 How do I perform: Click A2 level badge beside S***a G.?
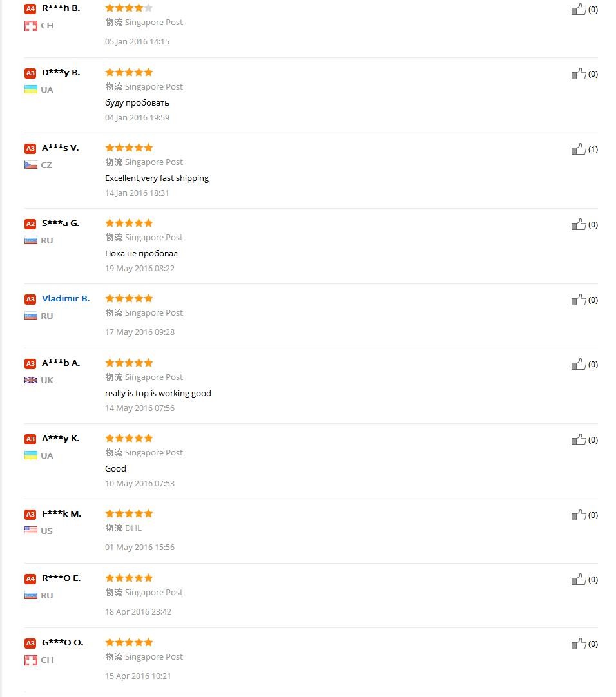(x=30, y=224)
